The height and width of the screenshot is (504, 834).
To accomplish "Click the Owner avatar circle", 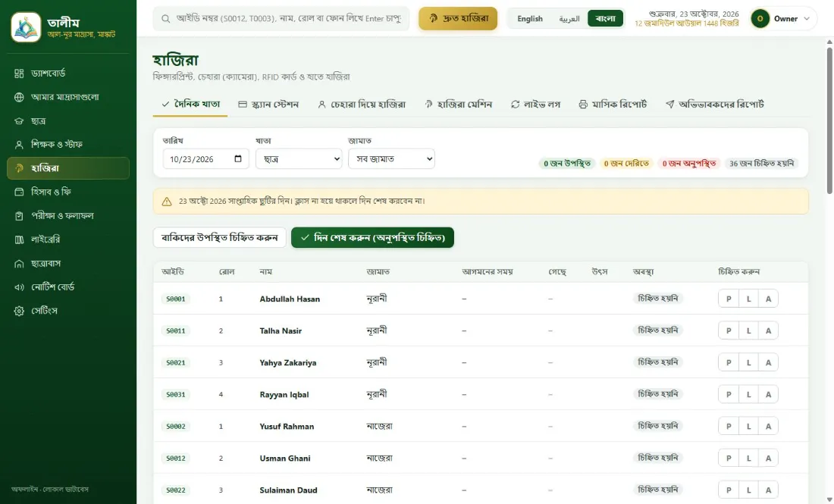I will tap(760, 19).
